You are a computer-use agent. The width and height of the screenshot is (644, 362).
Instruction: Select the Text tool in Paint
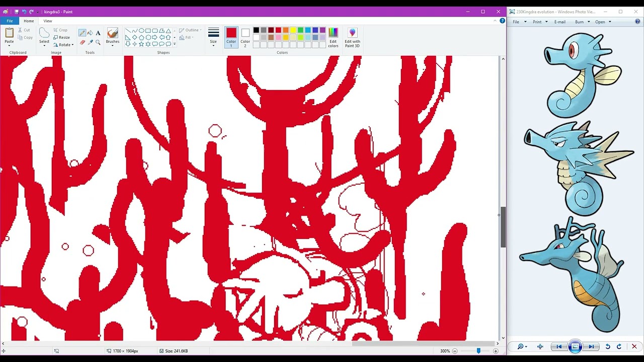click(x=98, y=33)
